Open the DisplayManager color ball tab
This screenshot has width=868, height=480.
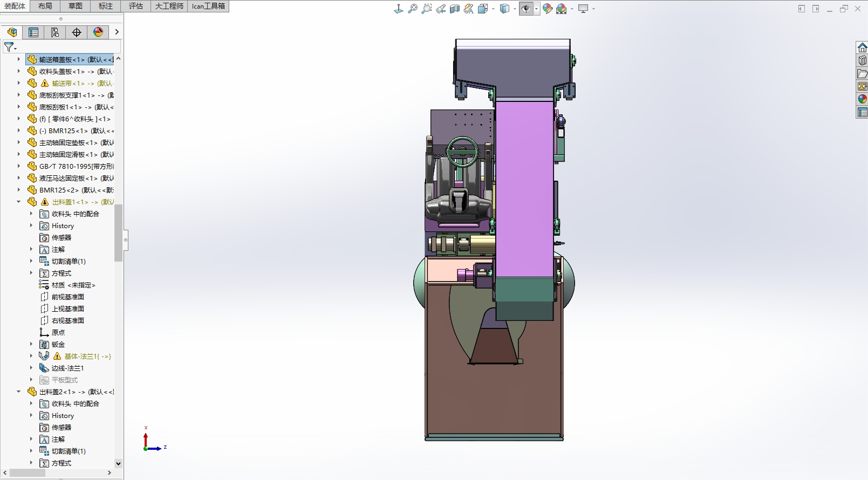(98, 32)
